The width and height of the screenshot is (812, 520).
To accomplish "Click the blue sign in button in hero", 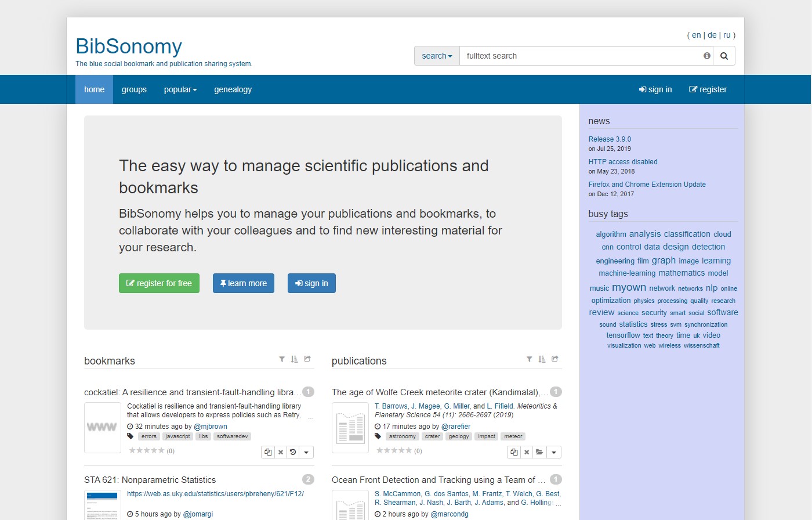I will tap(311, 283).
